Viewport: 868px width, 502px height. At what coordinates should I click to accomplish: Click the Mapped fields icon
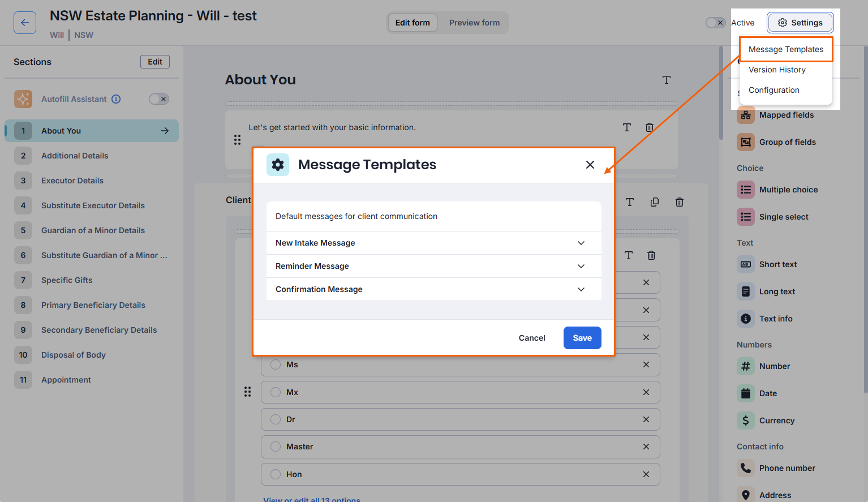[x=746, y=115]
